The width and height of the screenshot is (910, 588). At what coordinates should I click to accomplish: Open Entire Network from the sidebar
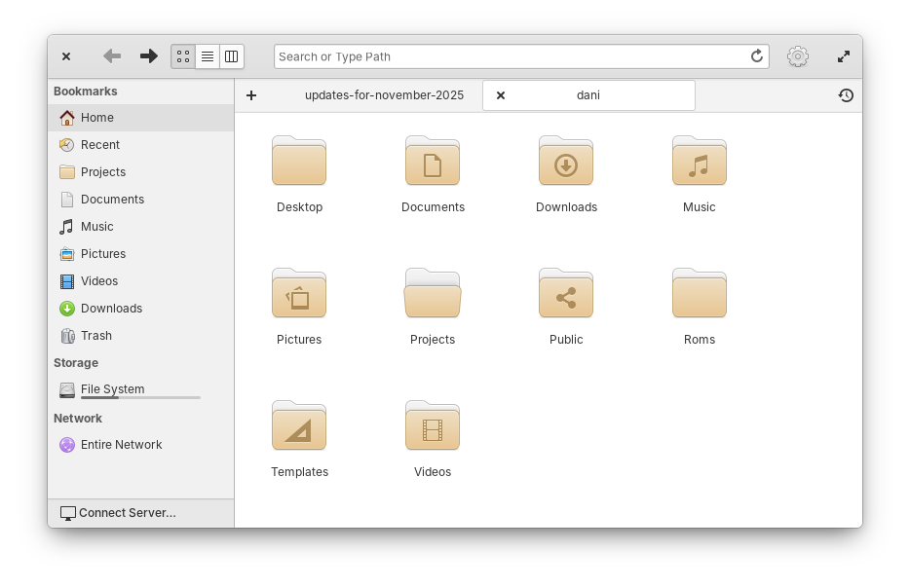click(122, 444)
